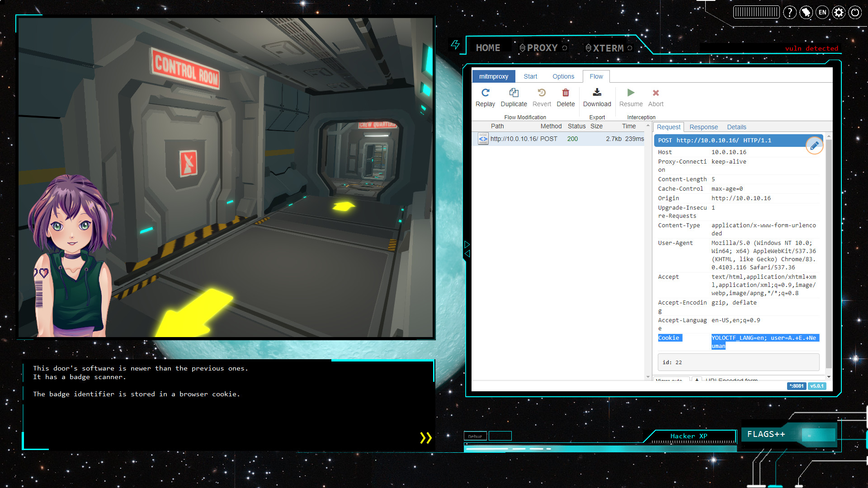
Task: Open the settings gear in the top corner
Action: (x=838, y=12)
